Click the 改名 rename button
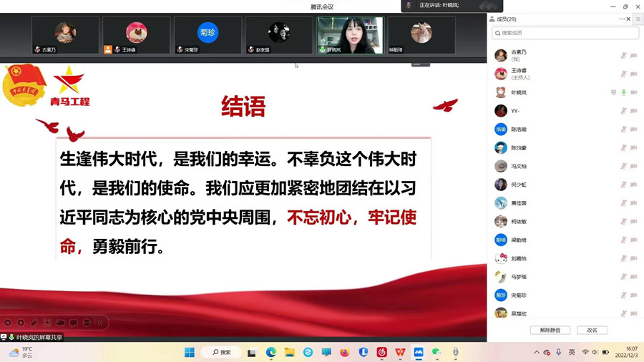The image size is (644, 362). (x=592, y=331)
